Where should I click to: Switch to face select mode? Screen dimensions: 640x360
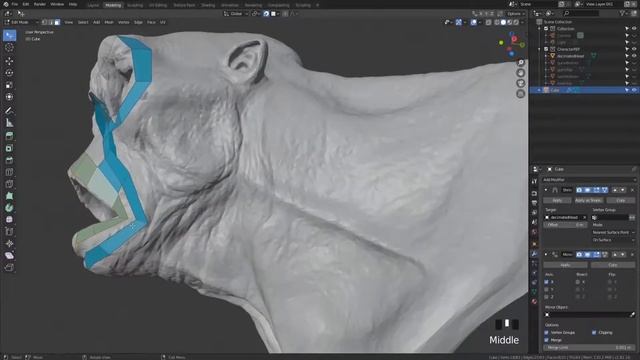57,22
